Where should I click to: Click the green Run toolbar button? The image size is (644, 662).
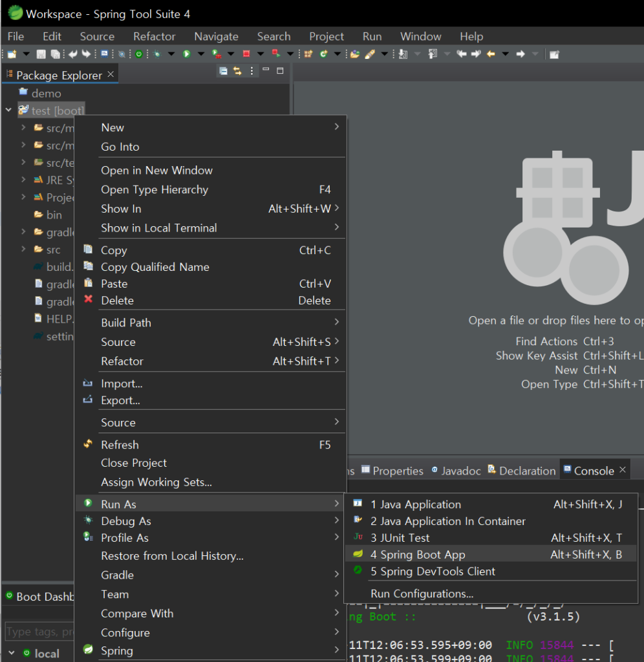click(x=186, y=54)
